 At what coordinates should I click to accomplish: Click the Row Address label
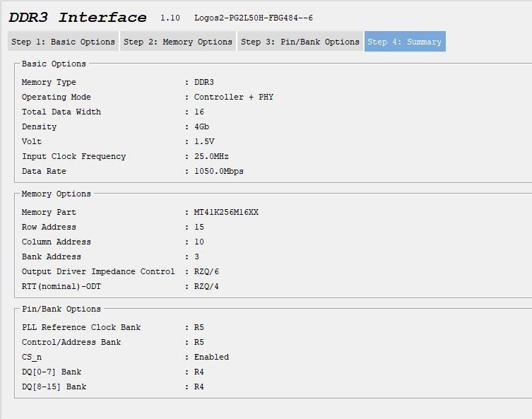pyautogui.click(x=49, y=227)
